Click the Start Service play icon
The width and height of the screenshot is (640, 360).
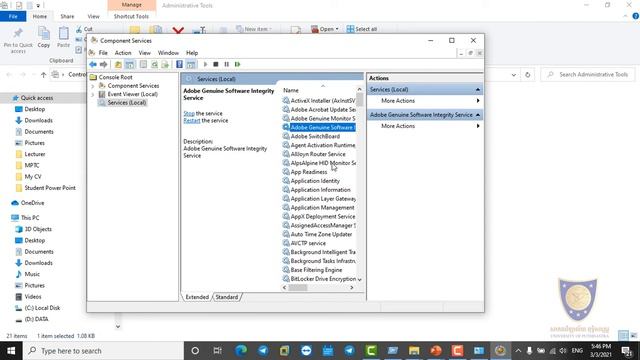coord(205,64)
